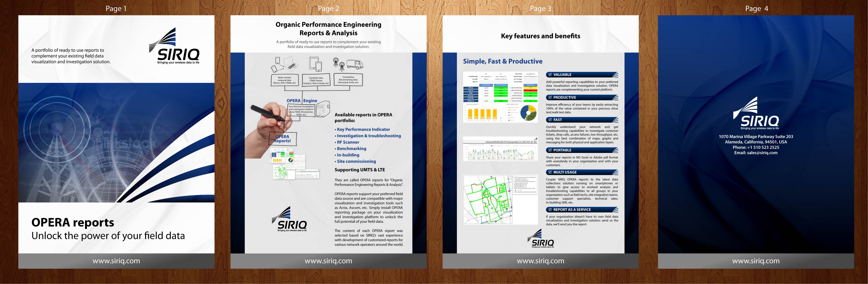Select the Page 2 label

click(328, 9)
